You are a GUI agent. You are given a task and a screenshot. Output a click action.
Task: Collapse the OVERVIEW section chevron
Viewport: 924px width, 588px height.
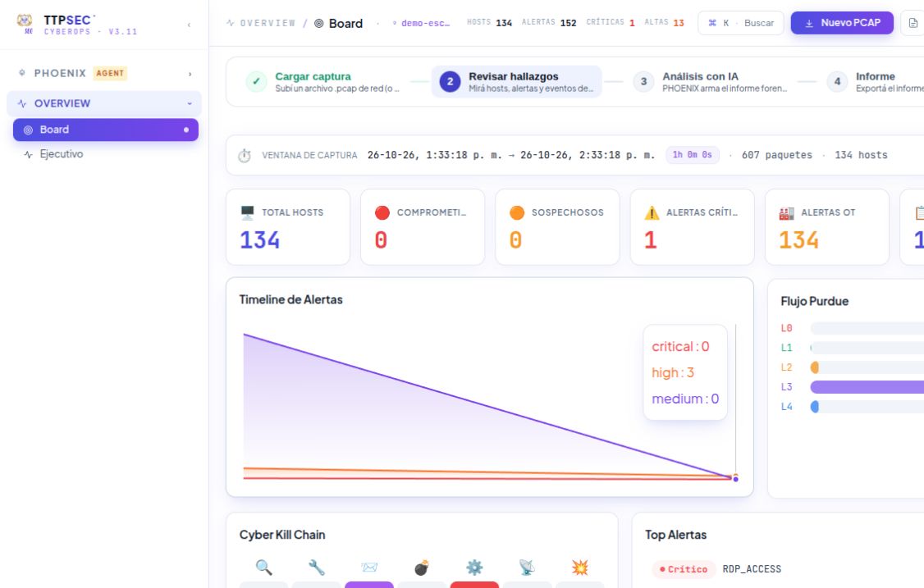tap(190, 103)
